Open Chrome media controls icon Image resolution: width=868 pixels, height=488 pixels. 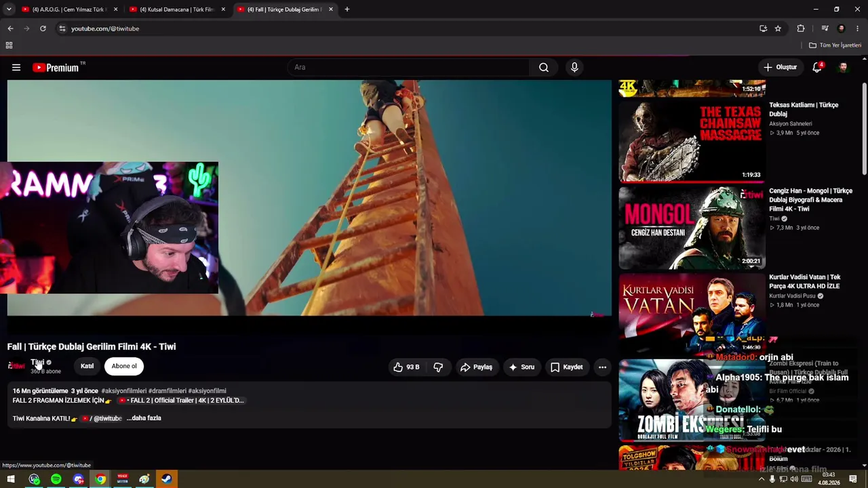[825, 28]
